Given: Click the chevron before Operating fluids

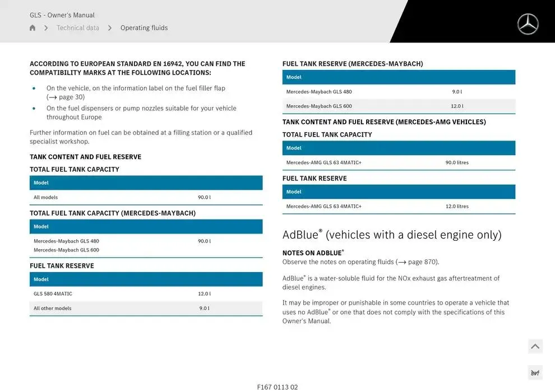Looking at the screenshot, I should tap(110, 28).
